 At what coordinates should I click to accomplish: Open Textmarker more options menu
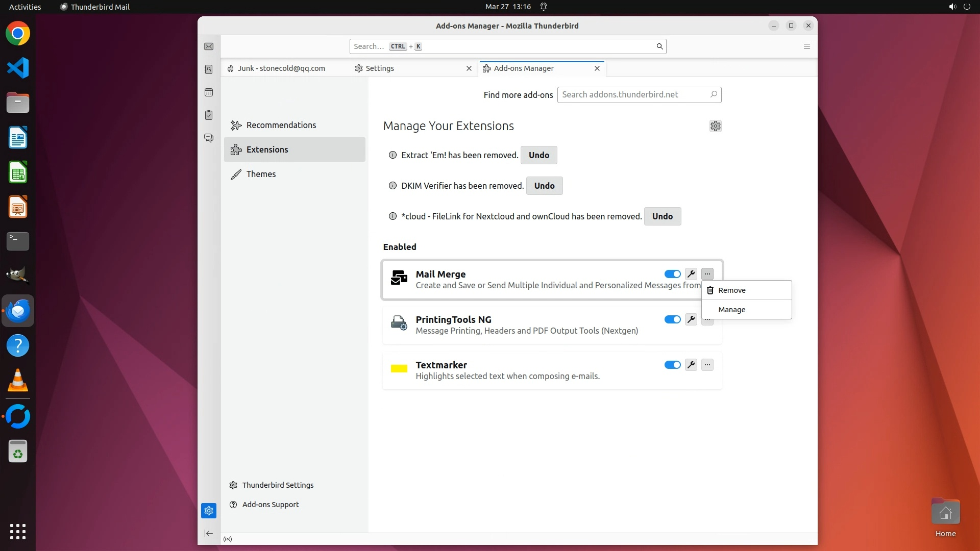point(707,365)
